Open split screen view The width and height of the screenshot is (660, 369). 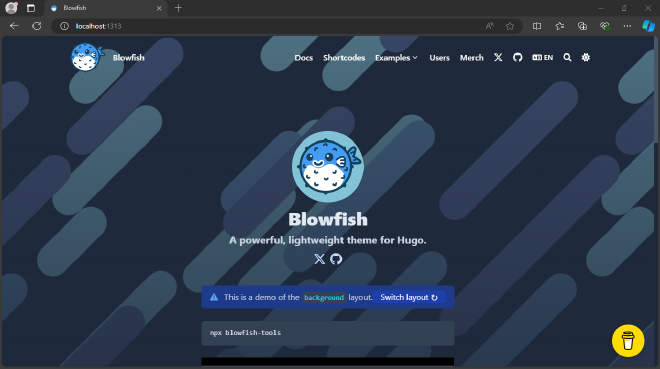click(x=537, y=26)
